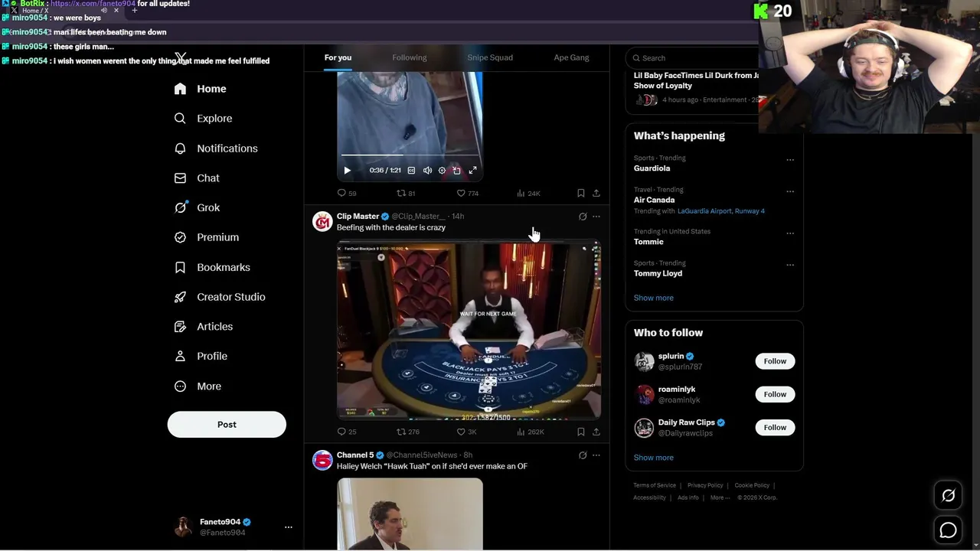Open the Grok floating button
This screenshot has height=551, width=980.
[948, 496]
